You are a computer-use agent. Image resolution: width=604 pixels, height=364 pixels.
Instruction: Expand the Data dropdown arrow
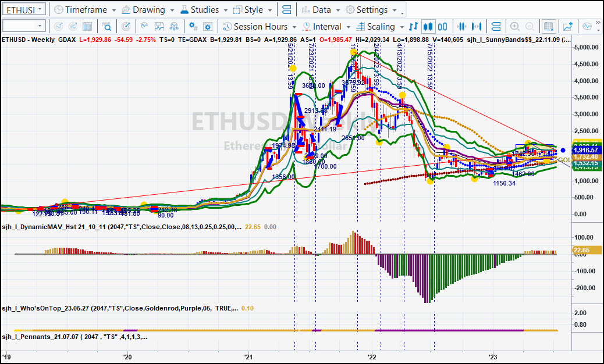(338, 10)
